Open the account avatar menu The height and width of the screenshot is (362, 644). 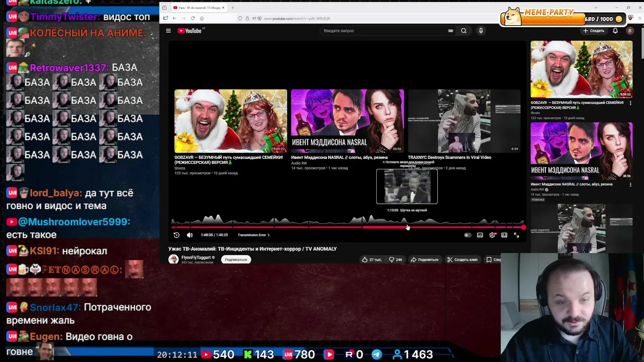629,31
